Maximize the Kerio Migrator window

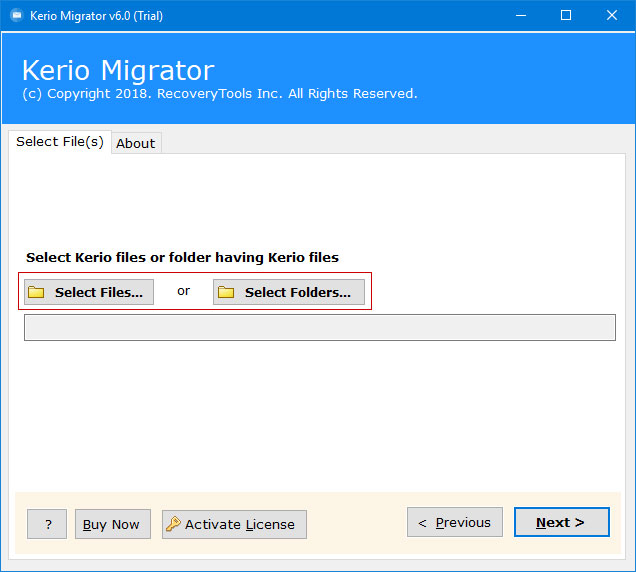tap(566, 15)
